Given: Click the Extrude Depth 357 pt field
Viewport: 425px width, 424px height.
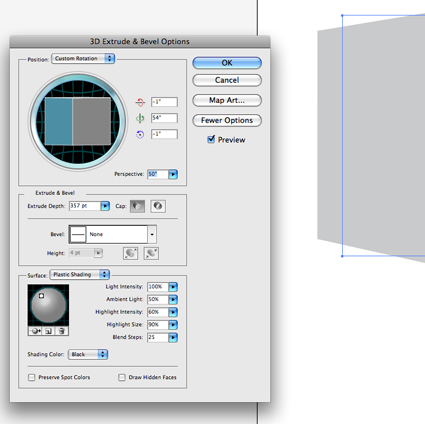Looking at the screenshot, I should (85, 206).
